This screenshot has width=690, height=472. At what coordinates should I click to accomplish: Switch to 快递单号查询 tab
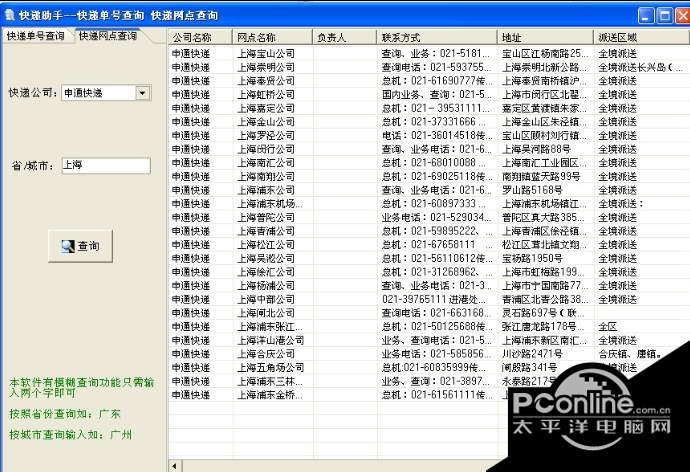coord(35,36)
